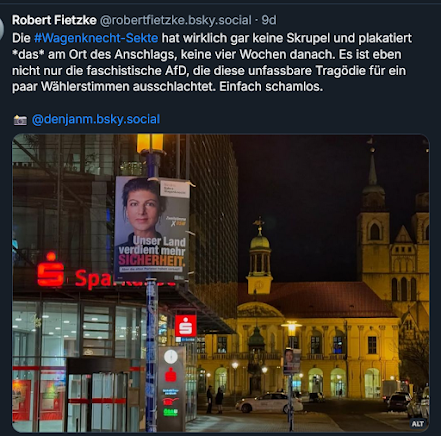Click the green-domed clock turret

[259, 257]
